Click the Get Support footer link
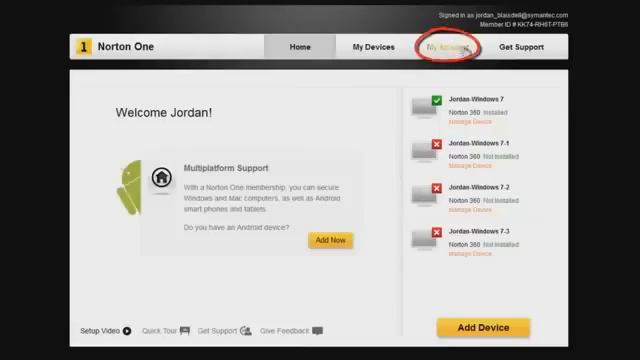This screenshot has width=640, height=360. tap(217, 331)
